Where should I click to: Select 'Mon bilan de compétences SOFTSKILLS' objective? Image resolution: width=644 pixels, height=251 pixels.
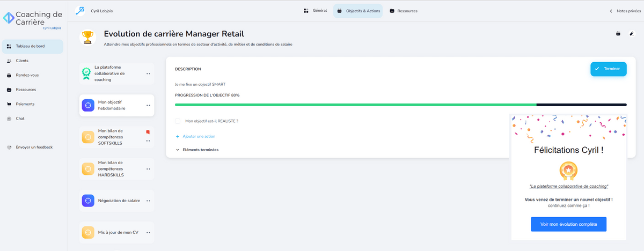116,137
